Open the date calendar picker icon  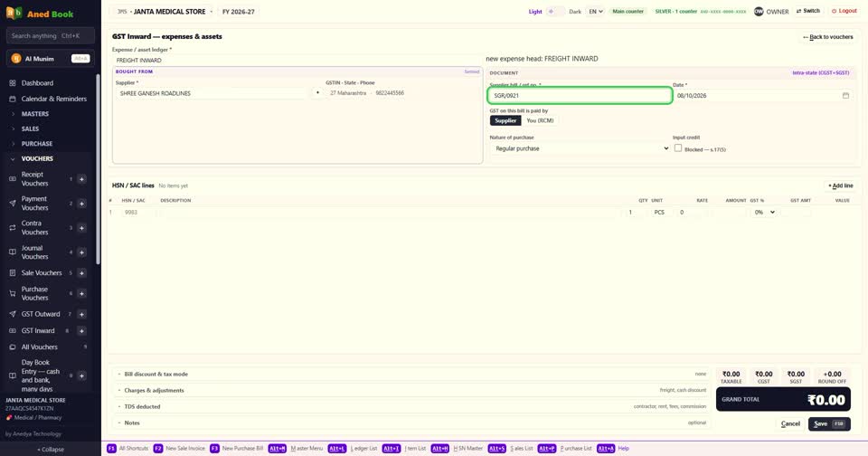click(845, 95)
